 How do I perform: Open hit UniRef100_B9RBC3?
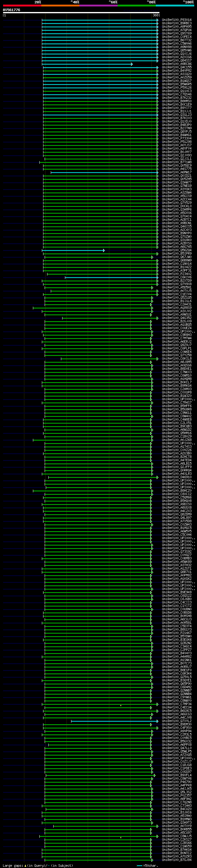(177, 23)
